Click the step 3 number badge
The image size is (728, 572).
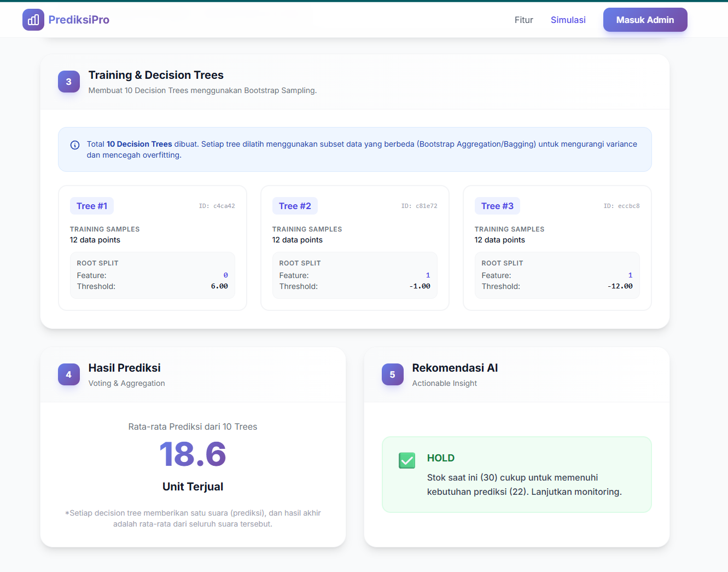(x=69, y=82)
